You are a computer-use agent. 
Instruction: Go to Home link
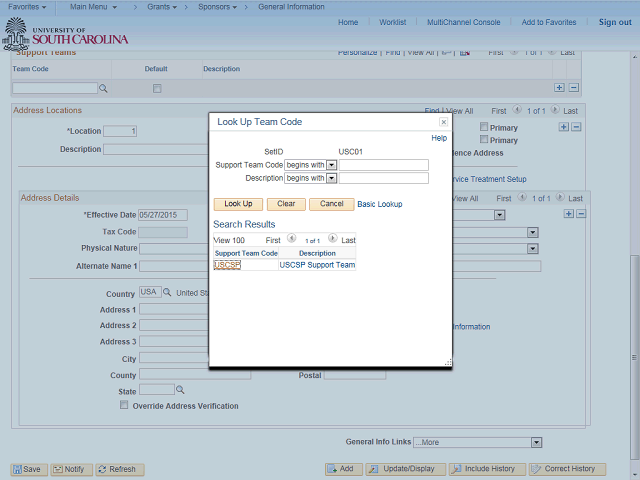[x=348, y=22]
